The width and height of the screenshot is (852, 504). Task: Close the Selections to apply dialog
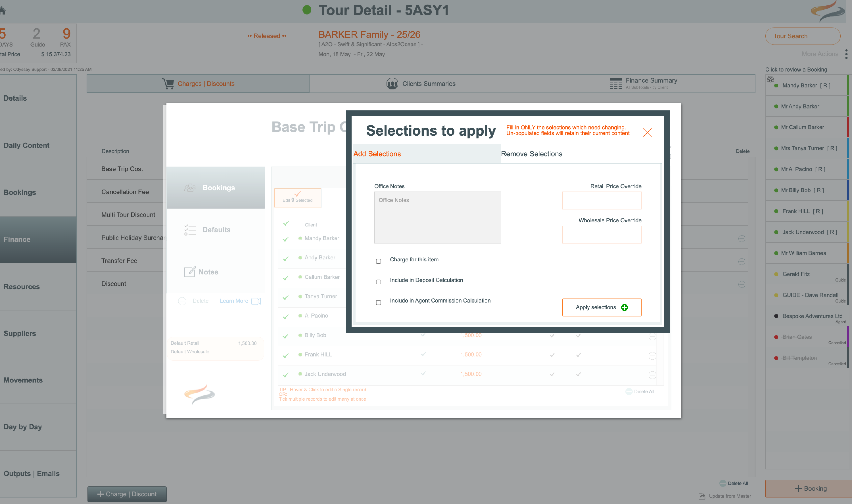tap(647, 132)
